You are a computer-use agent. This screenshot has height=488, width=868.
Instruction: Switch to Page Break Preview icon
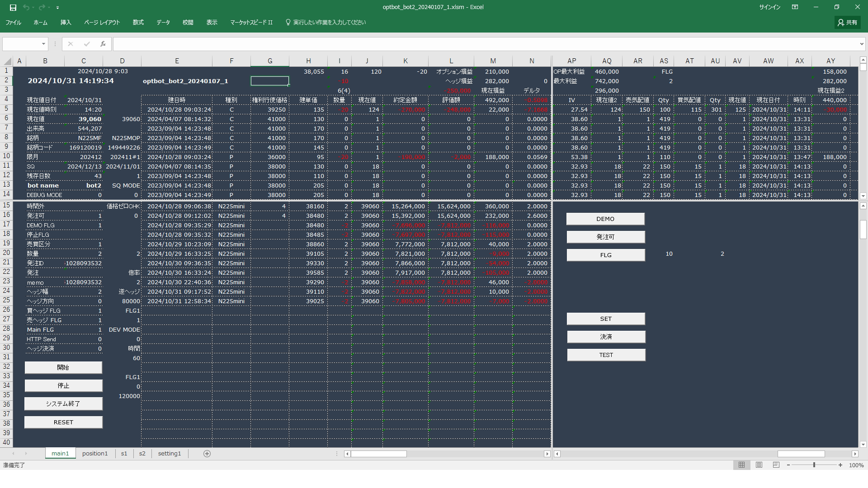pyautogui.click(x=776, y=465)
